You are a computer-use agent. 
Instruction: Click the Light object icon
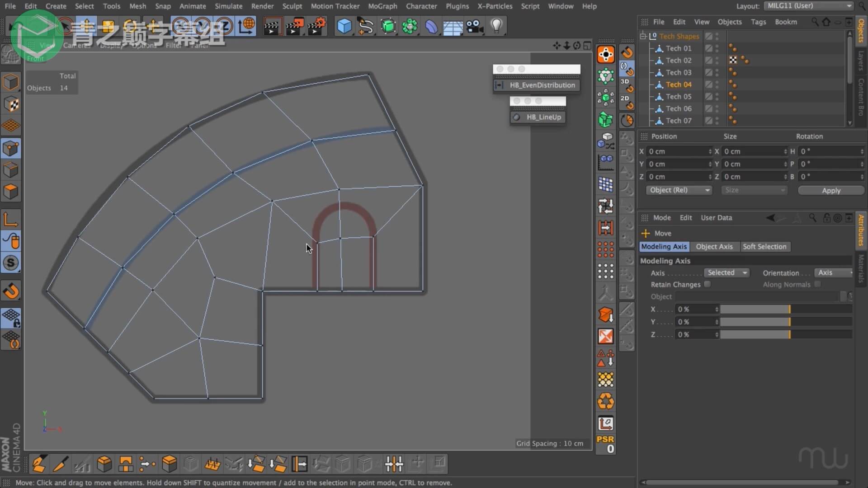pyautogui.click(x=496, y=26)
